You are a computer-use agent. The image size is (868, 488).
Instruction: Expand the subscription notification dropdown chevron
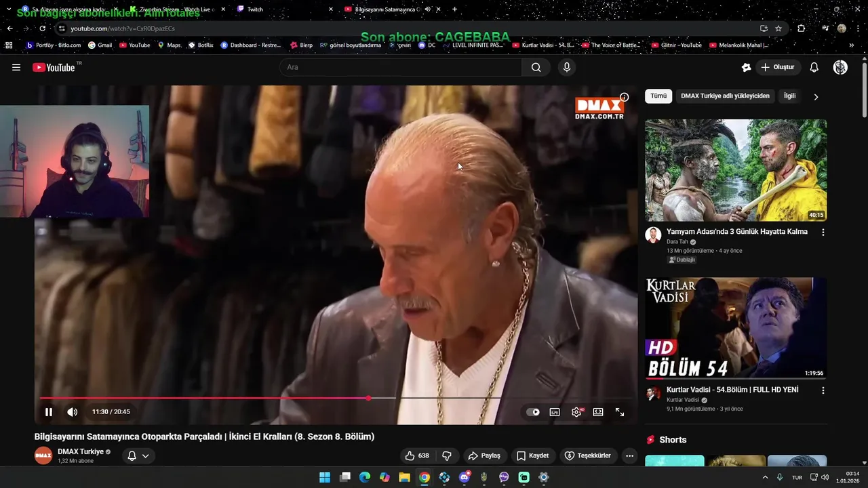pyautogui.click(x=145, y=455)
